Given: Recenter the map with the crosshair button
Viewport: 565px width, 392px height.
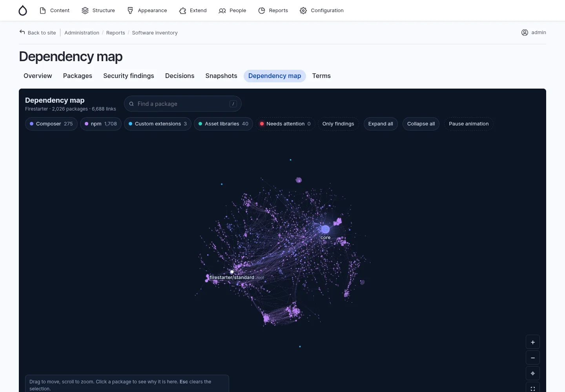Looking at the screenshot, I should 533,373.
